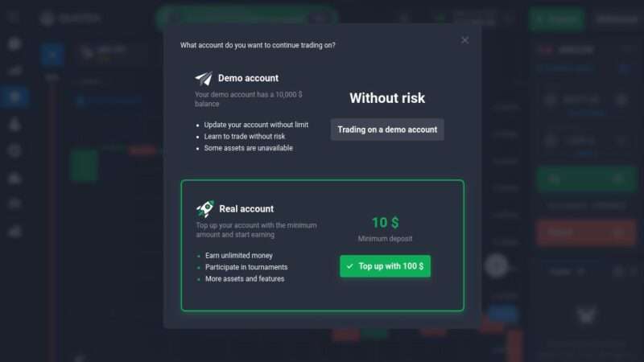The width and height of the screenshot is (644, 362).
Task: Click the blurred platform logo in header
Action: (70, 18)
